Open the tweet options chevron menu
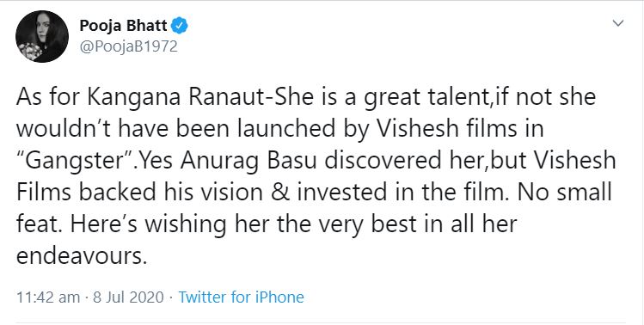The width and height of the screenshot is (644, 325). coord(617,23)
